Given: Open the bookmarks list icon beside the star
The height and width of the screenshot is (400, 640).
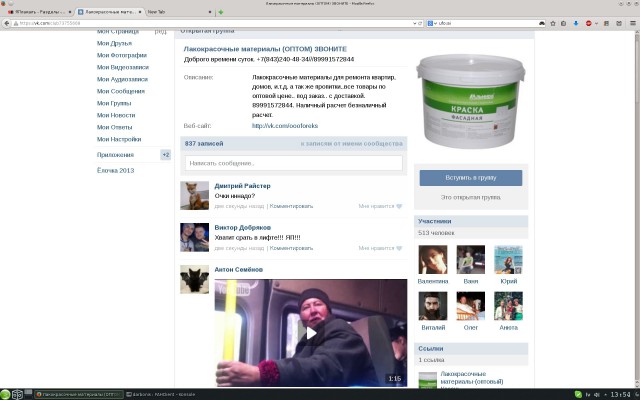Looking at the screenshot, I should point(564,23).
